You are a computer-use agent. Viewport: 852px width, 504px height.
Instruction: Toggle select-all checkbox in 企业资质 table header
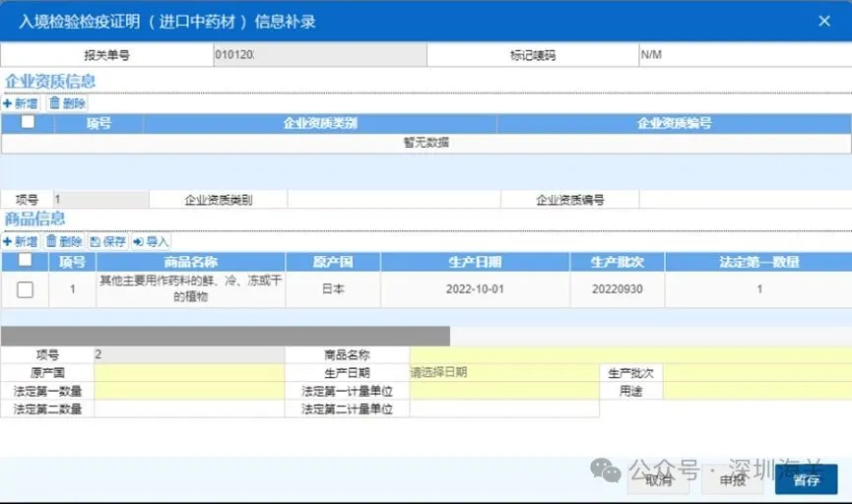(x=28, y=123)
